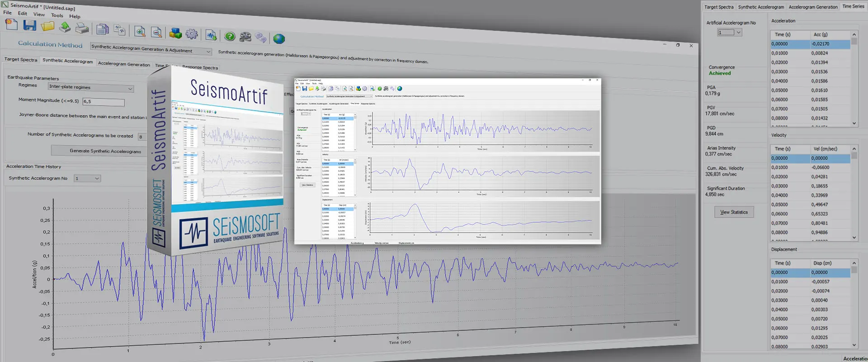Screen dimensions: 868x362
Task: Expand the Regimes dropdown showing Inter-plate regimes
Action: [91, 87]
